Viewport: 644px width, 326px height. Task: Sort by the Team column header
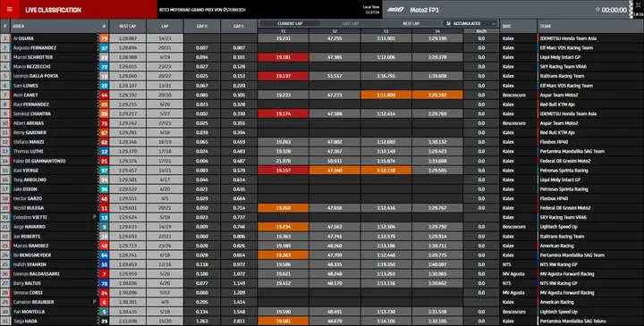[546, 26]
